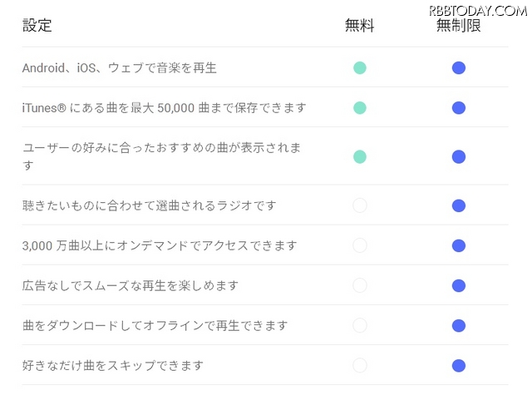Click empty circle in 3,000 万曲 row

coord(360,245)
